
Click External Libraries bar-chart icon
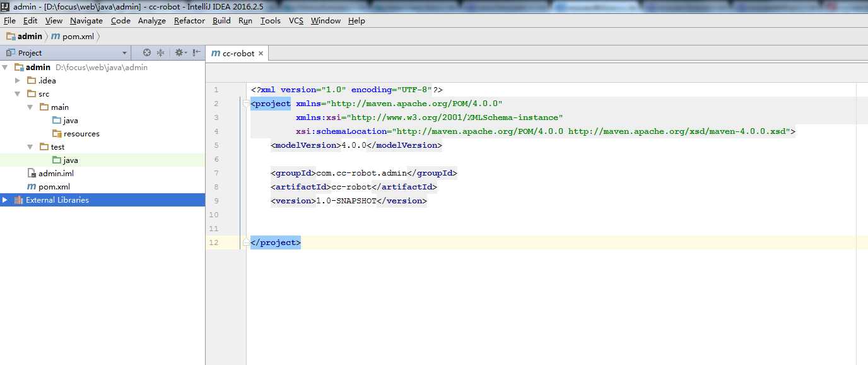click(x=18, y=200)
